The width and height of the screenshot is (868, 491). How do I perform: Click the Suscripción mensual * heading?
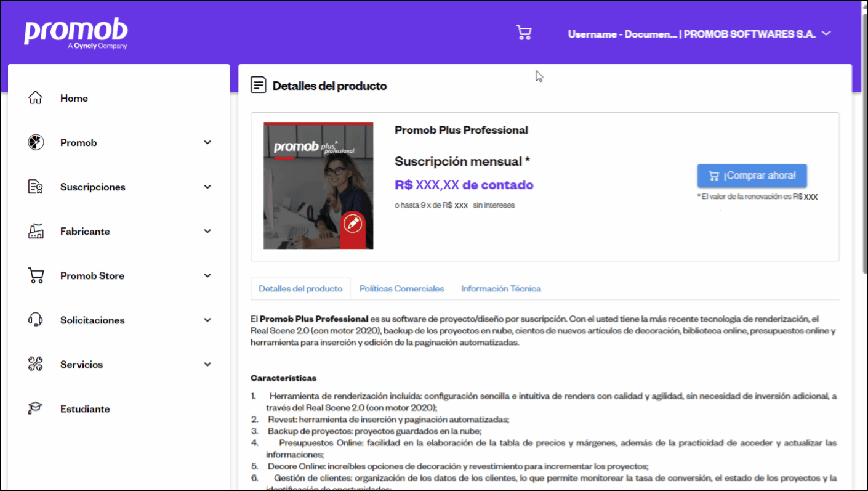click(x=462, y=161)
